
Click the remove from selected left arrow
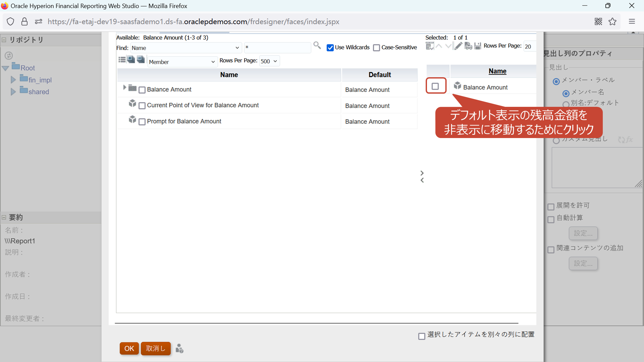[x=422, y=181]
